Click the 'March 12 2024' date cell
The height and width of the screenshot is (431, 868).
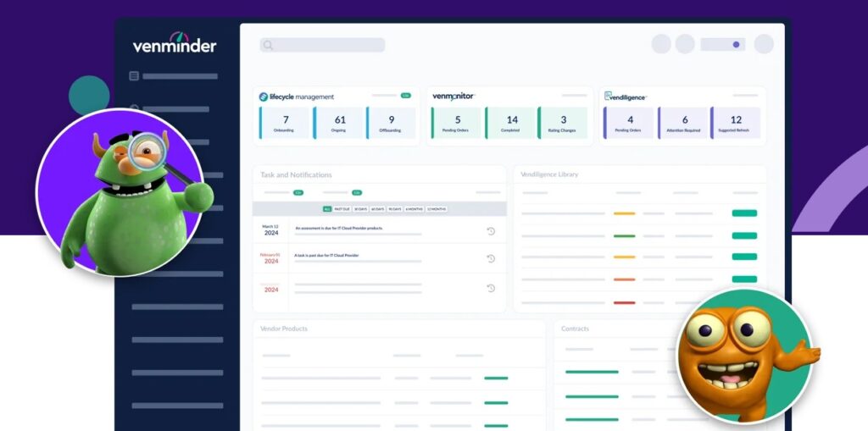(270, 230)
